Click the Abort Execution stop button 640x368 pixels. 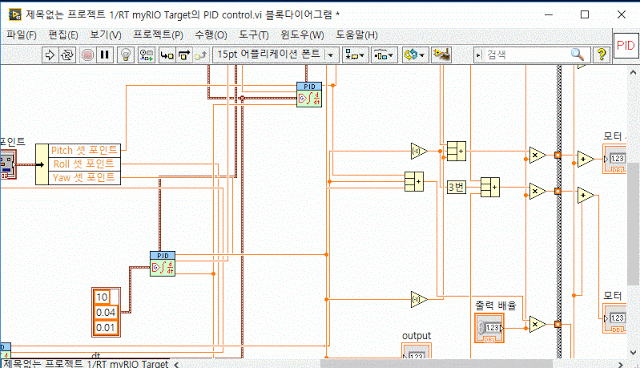[x=87, y=55]
